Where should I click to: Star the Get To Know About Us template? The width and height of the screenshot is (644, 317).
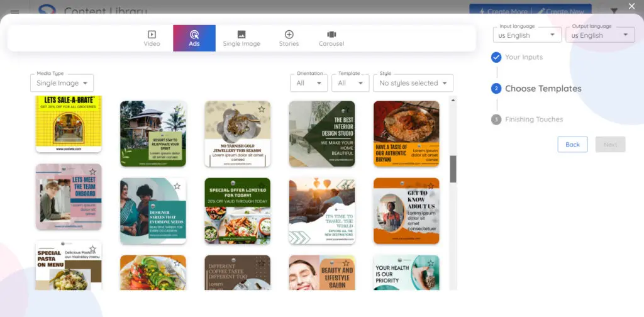[x=430, y=186]
